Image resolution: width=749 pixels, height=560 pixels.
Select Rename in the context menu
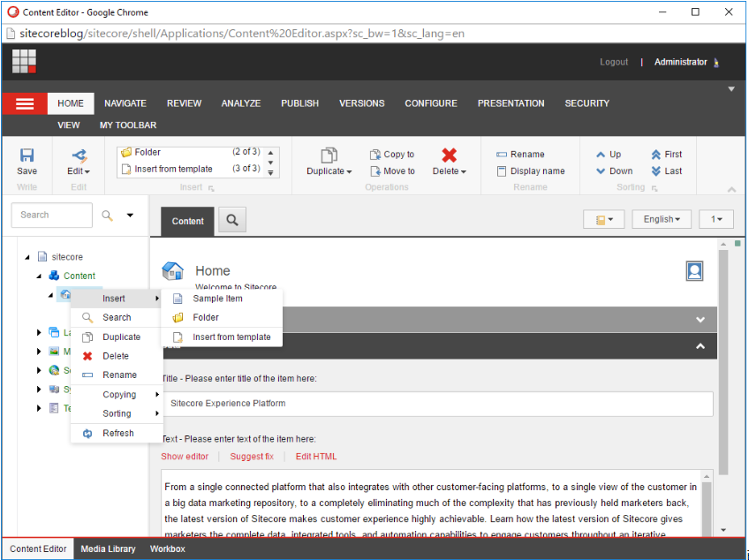click(x=117, y=375)
